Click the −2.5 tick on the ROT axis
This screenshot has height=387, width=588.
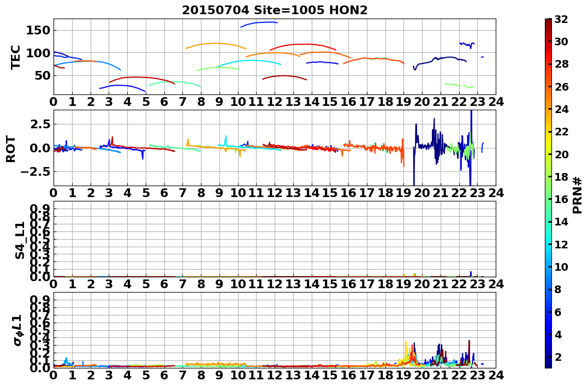pos(35,172)
